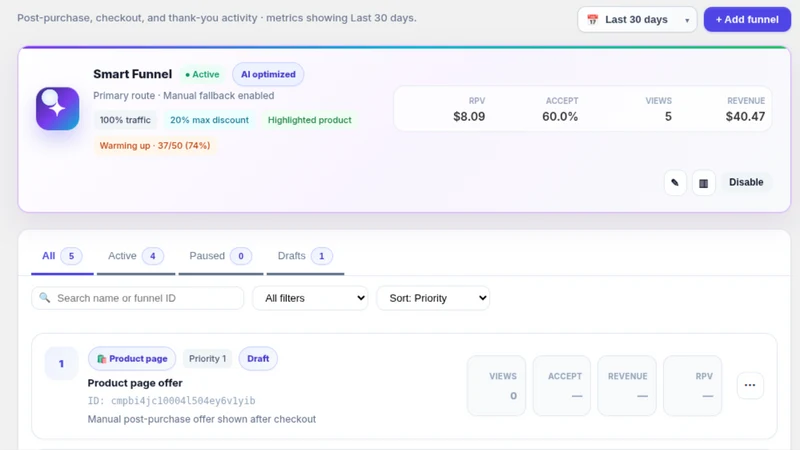The width and height of the screenshot is (800, 450).
Task: Click the rank number 1 badge
Action: [x=61, y=364]
